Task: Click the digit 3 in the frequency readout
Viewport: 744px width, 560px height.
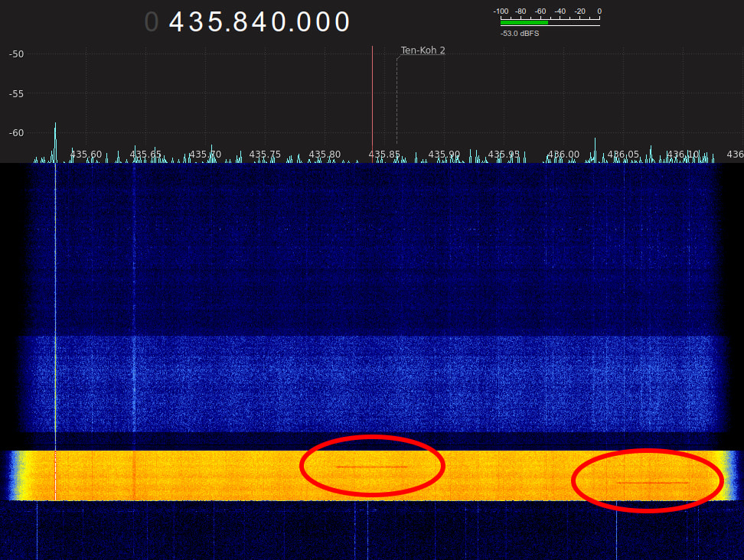Action: [197, 22]
